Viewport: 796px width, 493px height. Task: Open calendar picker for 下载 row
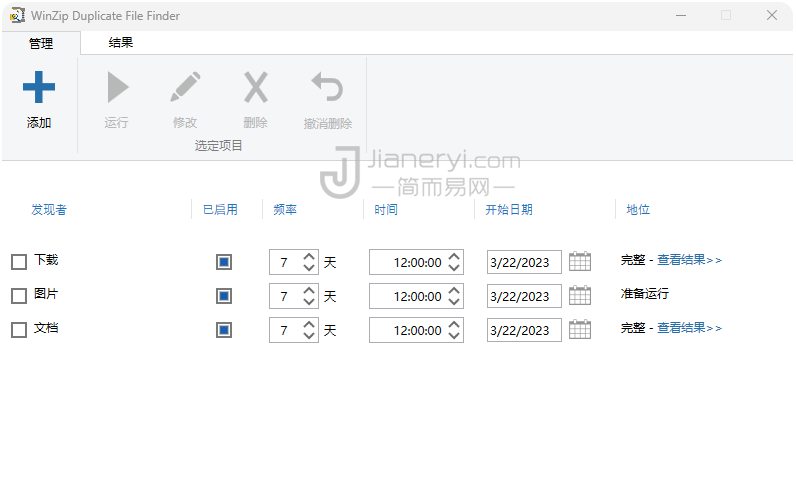[x=580, y=261]
